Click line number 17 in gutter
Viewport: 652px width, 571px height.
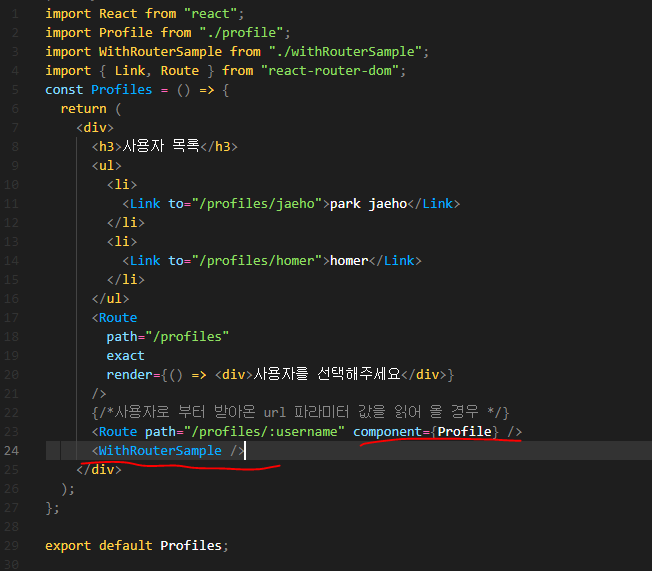tap(11, 318)
